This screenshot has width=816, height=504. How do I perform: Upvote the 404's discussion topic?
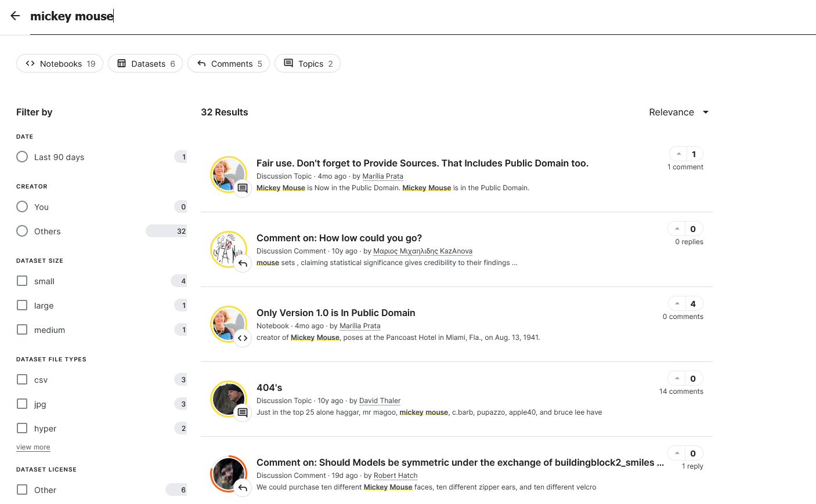(677, 378)
